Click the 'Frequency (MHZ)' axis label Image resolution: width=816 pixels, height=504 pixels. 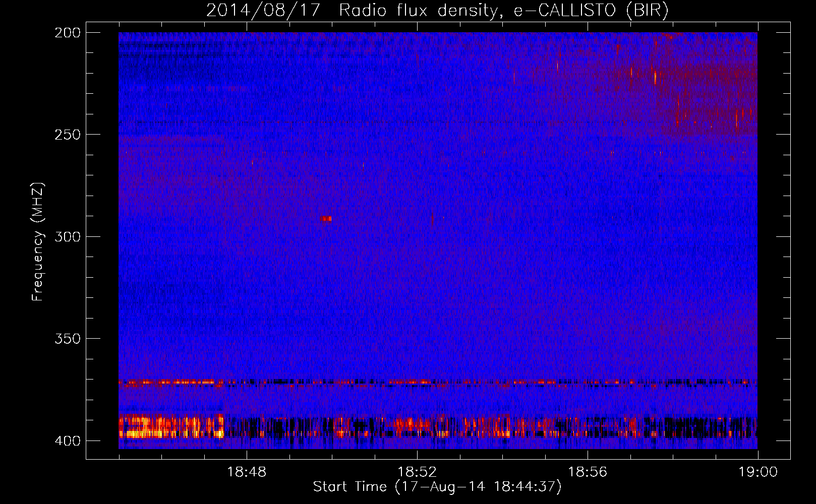[x=37, y=241]
